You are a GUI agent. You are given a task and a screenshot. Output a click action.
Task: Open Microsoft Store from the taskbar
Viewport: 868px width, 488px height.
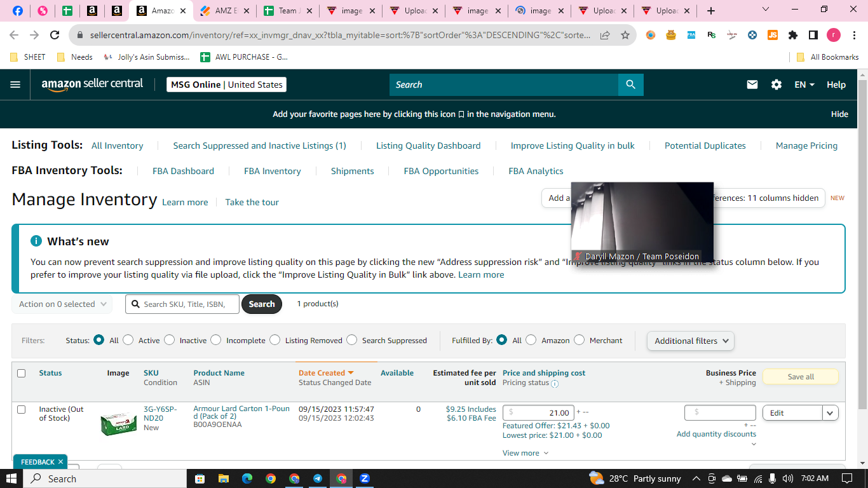(x=200, y=478)
